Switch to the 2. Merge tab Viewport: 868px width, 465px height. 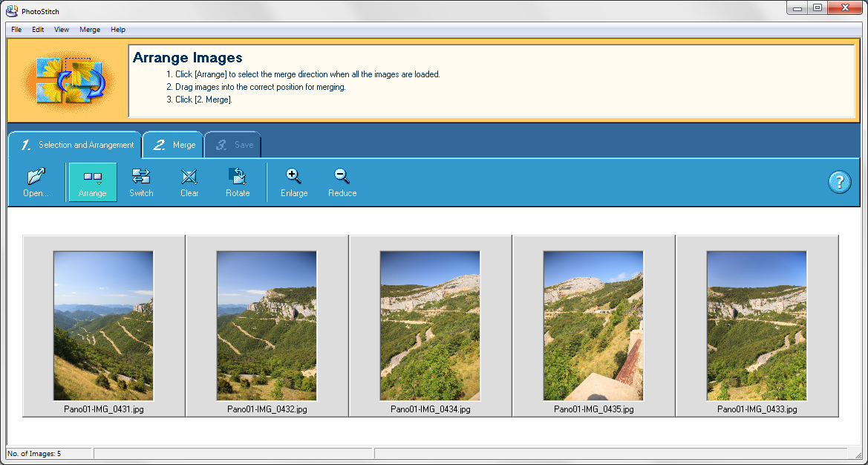click(174, 145)
